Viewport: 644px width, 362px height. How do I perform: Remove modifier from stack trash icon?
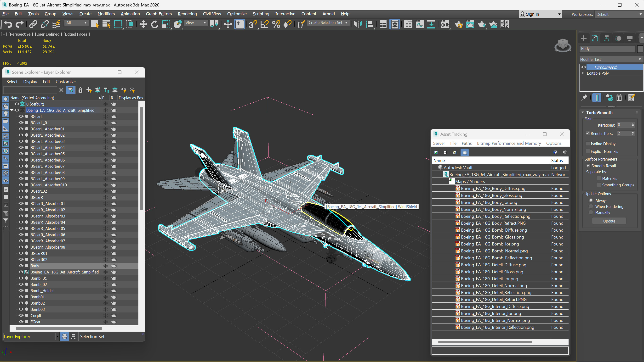[619, 98]
